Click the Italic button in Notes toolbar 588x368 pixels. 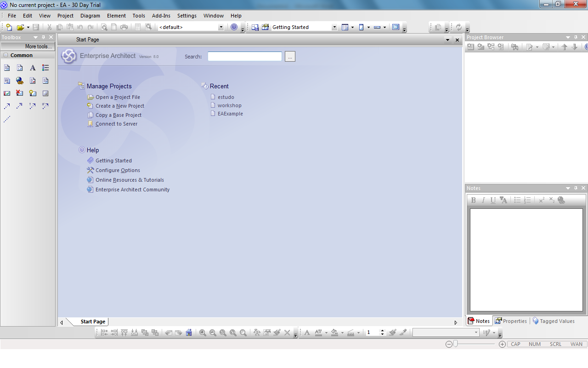(x=483, y=200)
